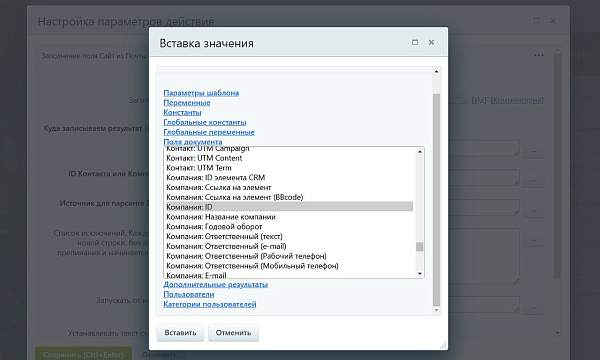
Task: Select the Компания: ID list item
Action: click(289, 207)
